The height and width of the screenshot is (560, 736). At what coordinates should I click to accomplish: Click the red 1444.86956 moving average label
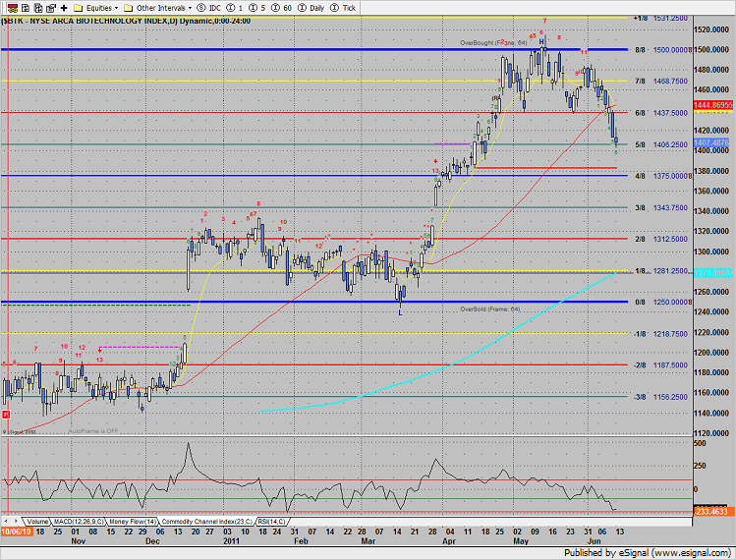[712, 103]
